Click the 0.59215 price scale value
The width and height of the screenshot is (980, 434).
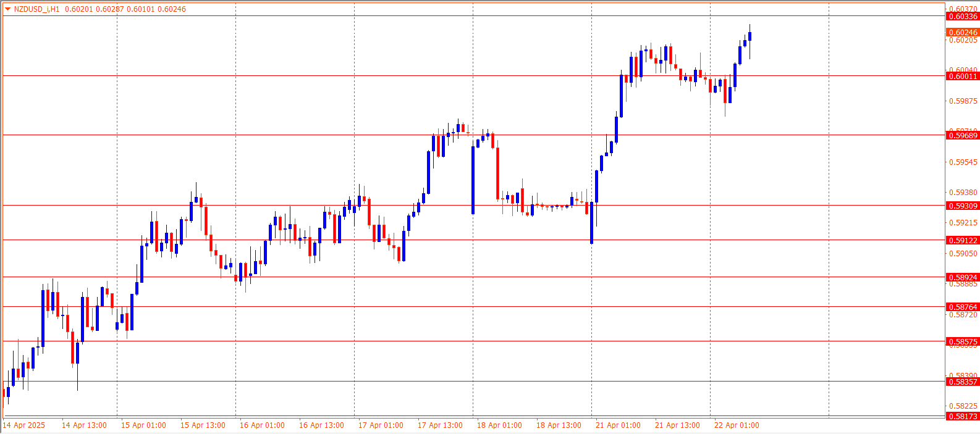tap(963, 223)
